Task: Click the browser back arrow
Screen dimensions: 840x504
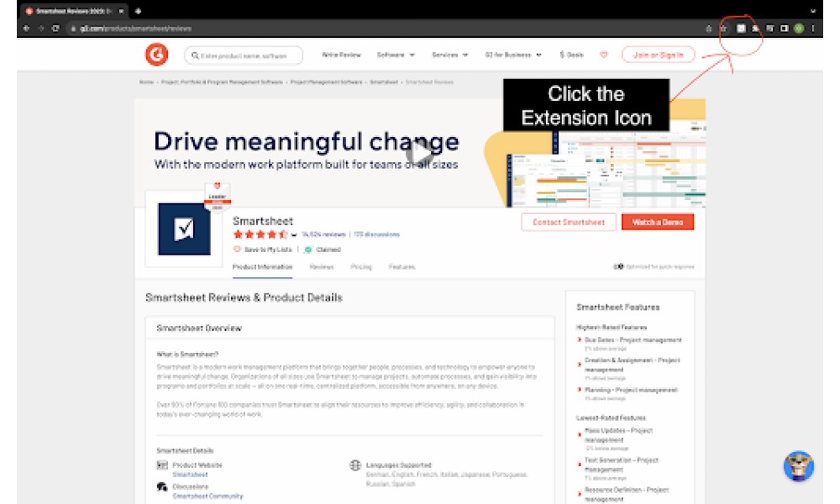Action: (26, 29)
